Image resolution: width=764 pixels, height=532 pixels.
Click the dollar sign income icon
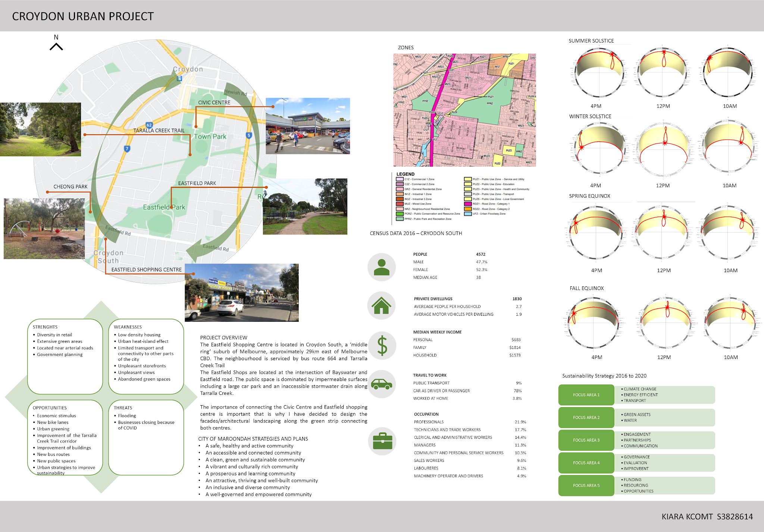coord(382,345)
